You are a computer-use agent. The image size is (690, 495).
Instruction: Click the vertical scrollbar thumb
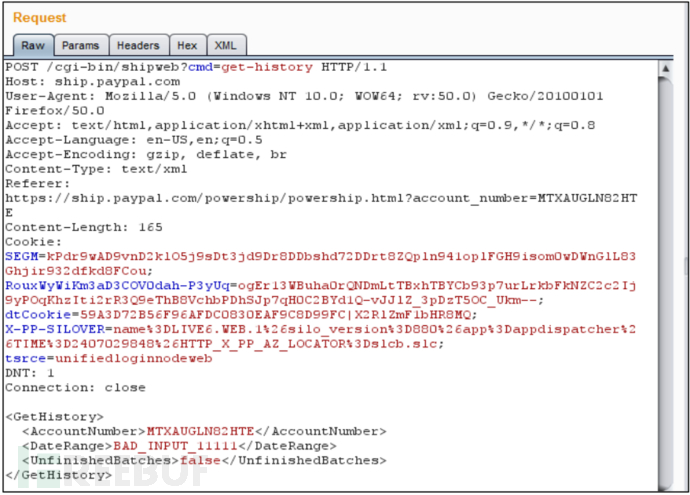(x=665, y=282)
